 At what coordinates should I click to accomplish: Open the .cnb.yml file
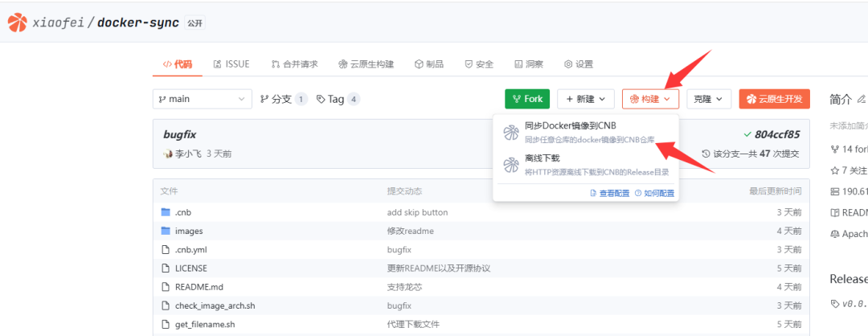[x=191, y=250]
